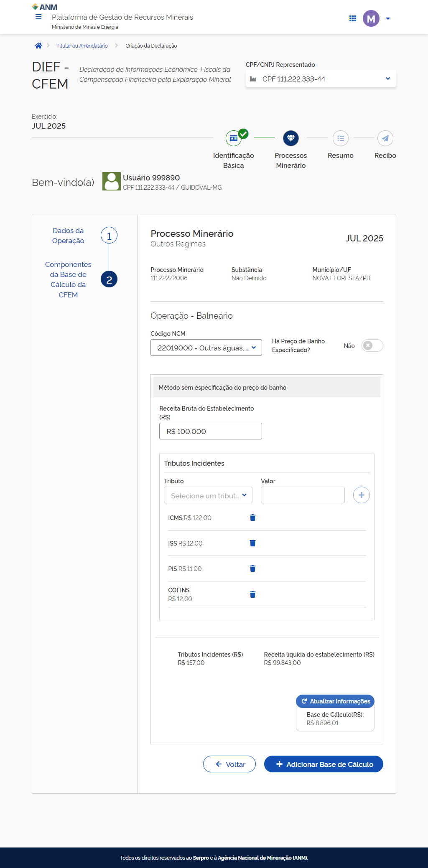Click the home breadcrumb icon

[38, 46]
